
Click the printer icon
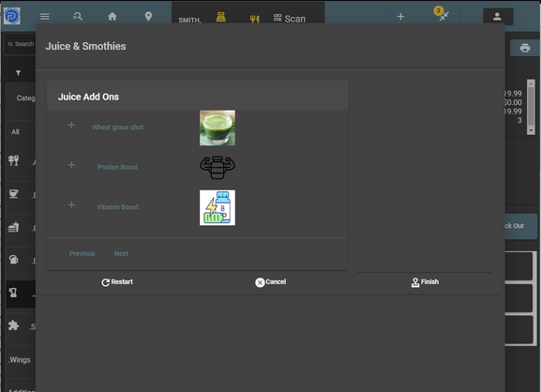(x=525, y=48)
